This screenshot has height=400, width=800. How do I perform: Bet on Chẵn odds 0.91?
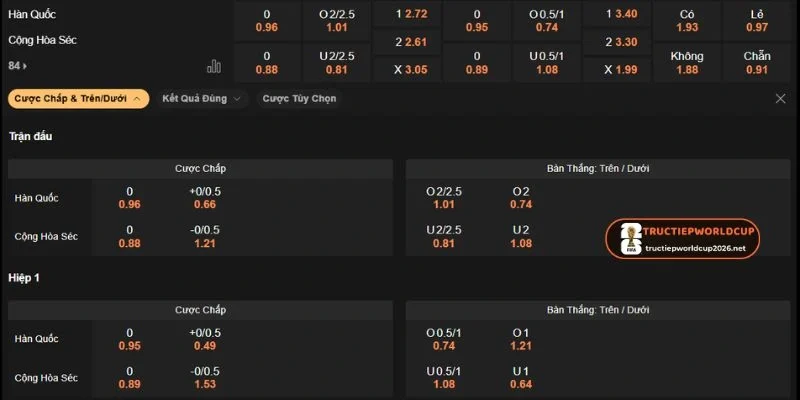point(757,62)
